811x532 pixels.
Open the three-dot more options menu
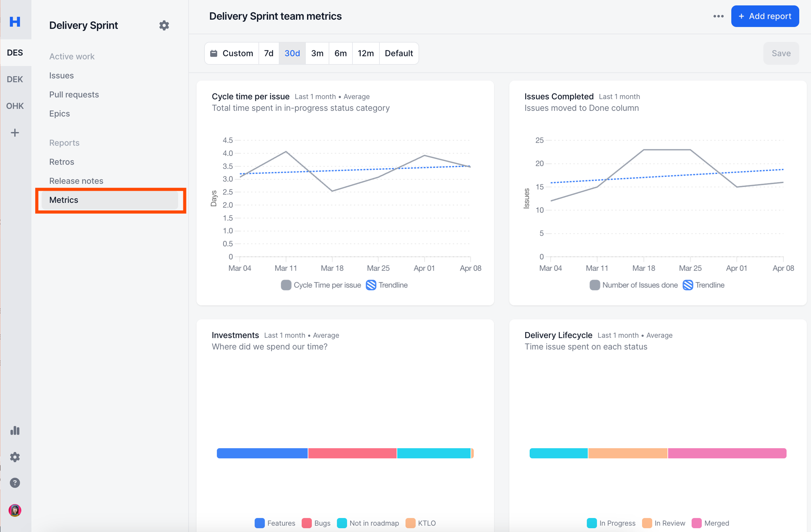(718, 16)
